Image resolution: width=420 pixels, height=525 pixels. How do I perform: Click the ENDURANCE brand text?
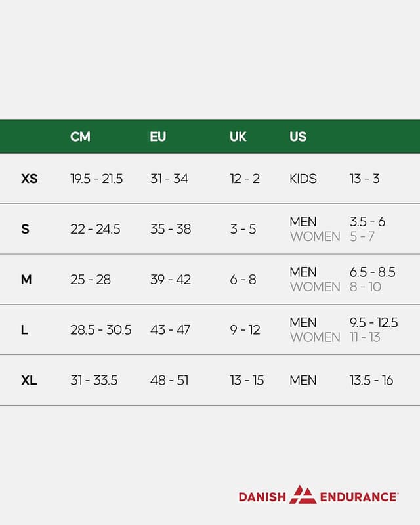coord(358,497)
